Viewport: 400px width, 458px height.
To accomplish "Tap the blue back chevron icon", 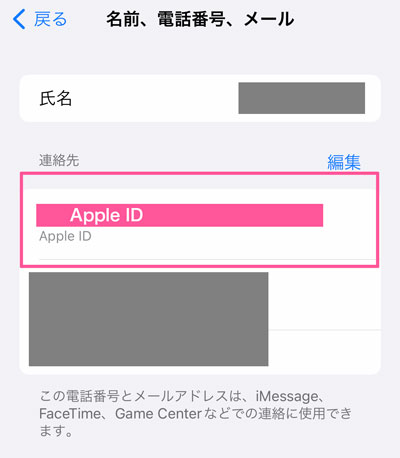I will (x=19, y=19).
